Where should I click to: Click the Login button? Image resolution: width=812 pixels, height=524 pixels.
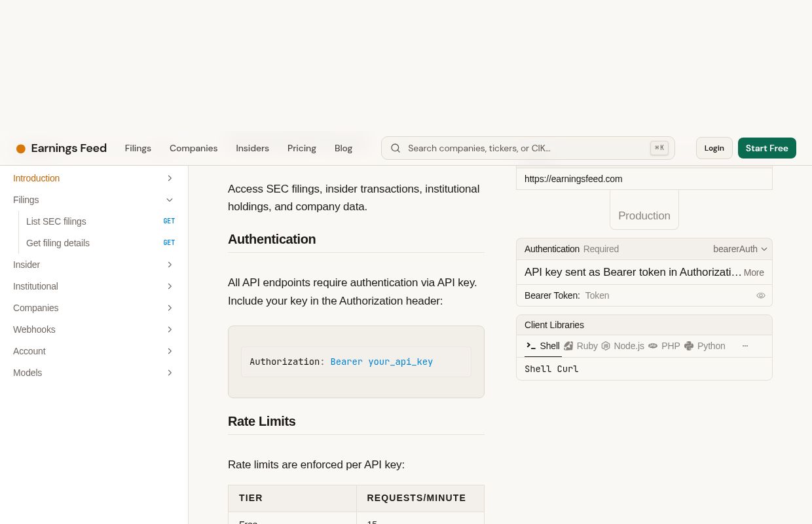tap(714, 148)
